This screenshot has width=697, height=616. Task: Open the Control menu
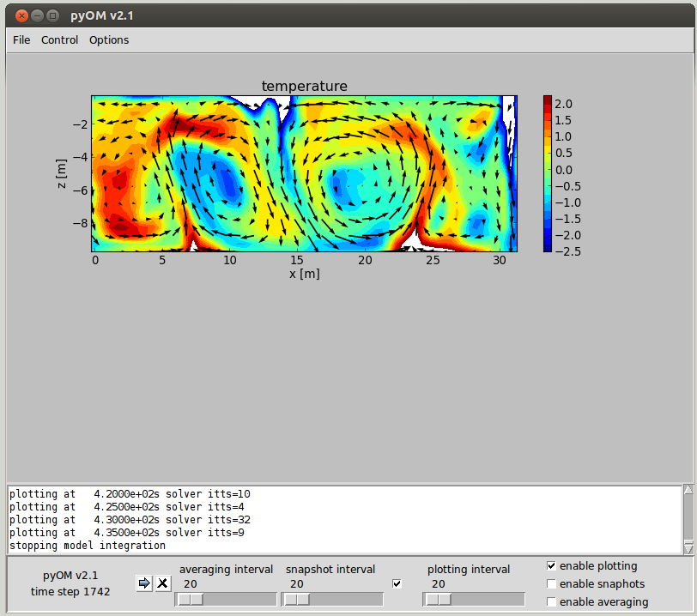tap(59, 40)
